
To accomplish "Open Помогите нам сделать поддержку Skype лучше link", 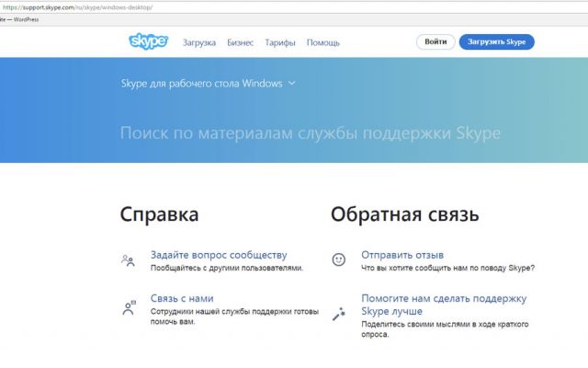I will point(444,305).
